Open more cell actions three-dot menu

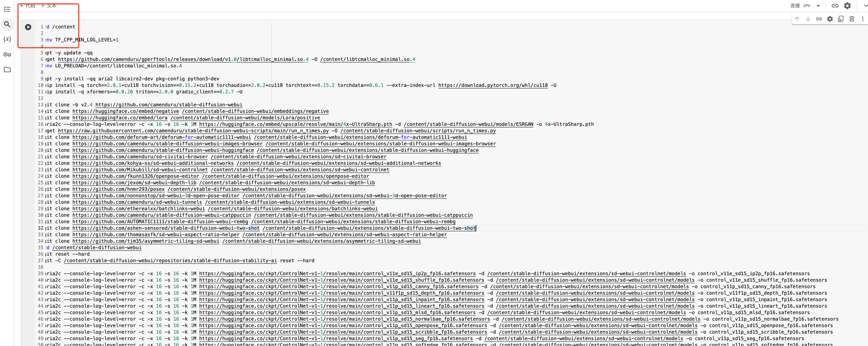863,19
